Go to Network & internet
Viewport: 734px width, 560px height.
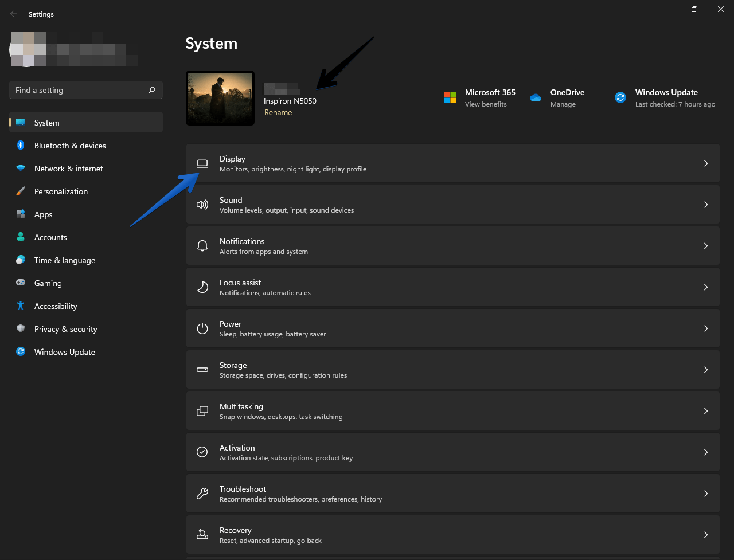(86, 169)
